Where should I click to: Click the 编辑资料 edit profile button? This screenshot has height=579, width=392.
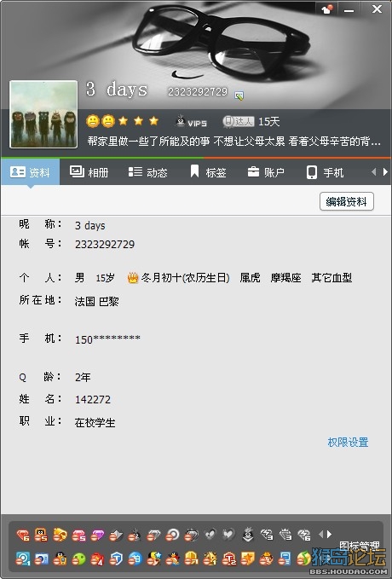pyautogui.click(x=347, y=201)
